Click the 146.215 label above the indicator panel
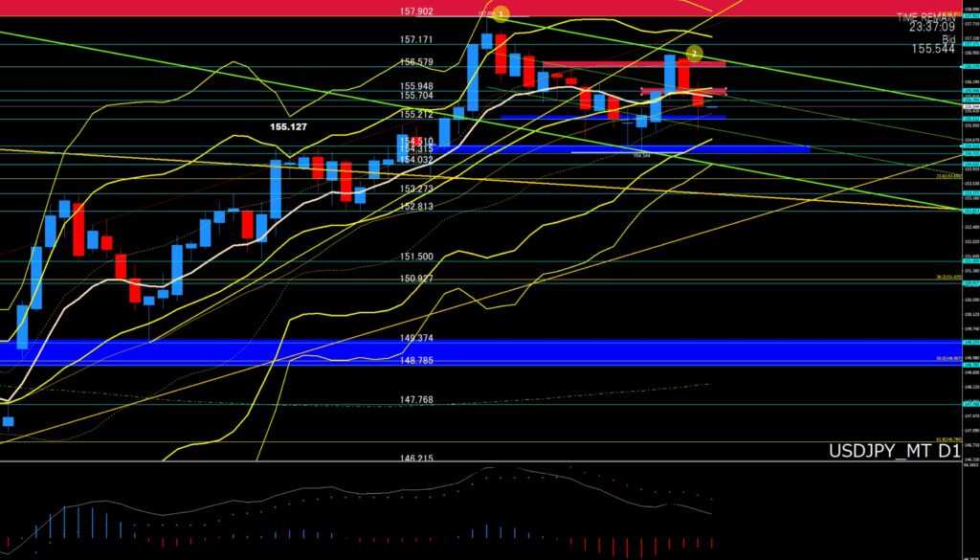 [x=416, y=459]
